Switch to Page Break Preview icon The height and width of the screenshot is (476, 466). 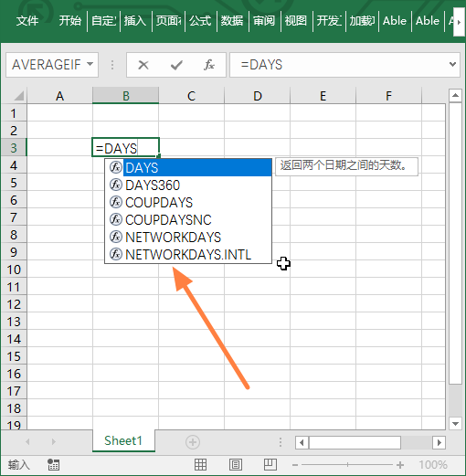pos(270,465)
